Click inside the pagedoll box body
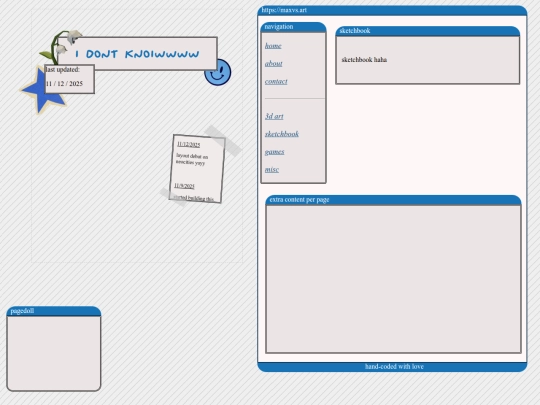540x405 pixels. point(54,353)
